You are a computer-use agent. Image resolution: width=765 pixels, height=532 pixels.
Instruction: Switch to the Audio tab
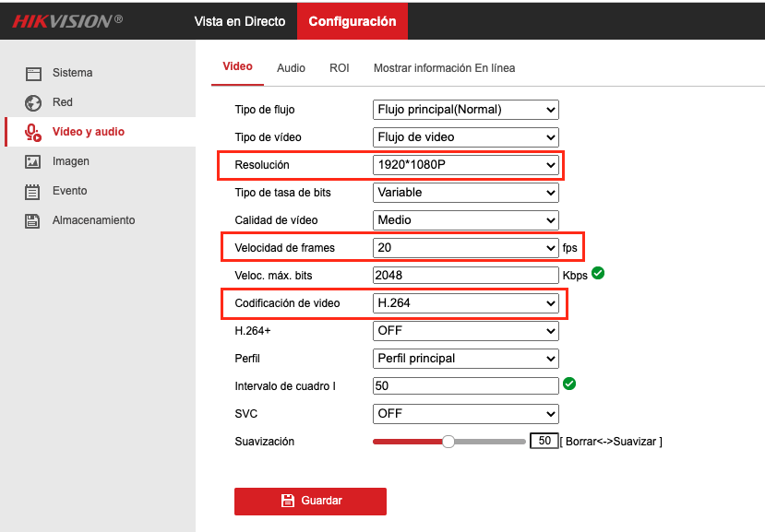(x=291, y=68)
